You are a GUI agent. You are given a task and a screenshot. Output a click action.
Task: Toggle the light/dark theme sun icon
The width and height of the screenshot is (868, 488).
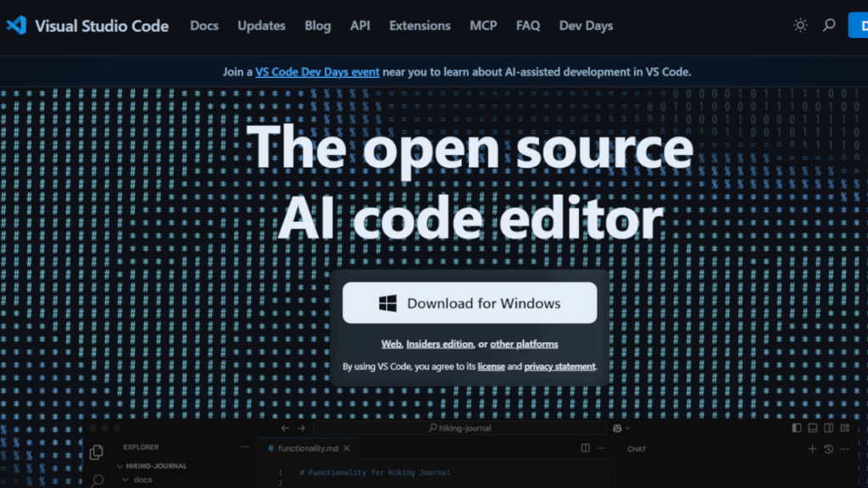tap(800, 25)
